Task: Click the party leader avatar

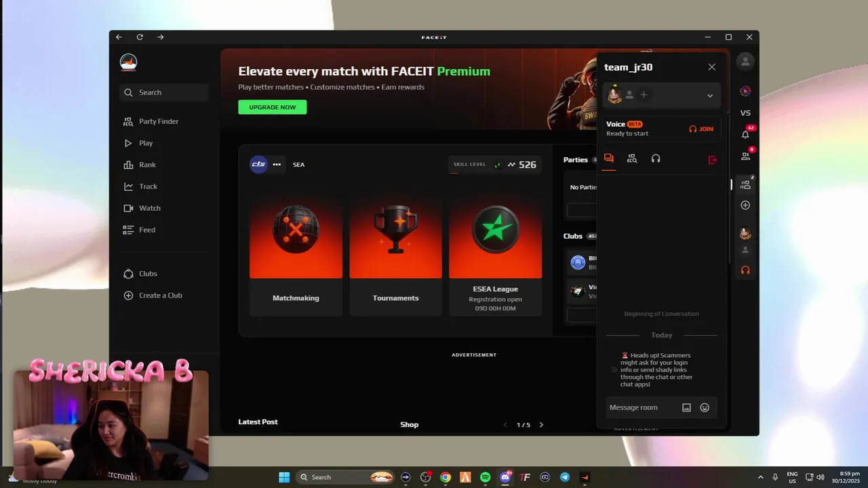Action: 614,95
